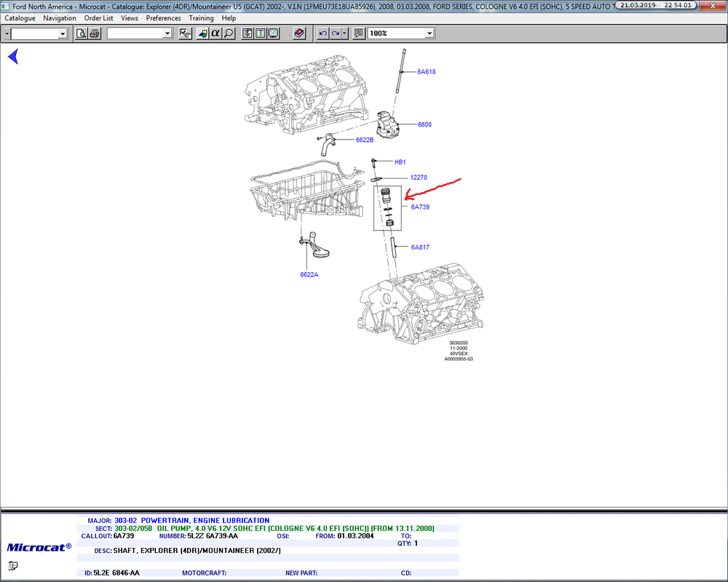Select callout 6A618 in the diagram
This screenshot has width=728, height=582.
point(426,71)
